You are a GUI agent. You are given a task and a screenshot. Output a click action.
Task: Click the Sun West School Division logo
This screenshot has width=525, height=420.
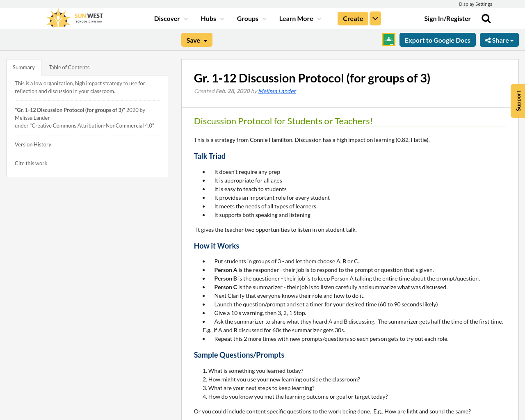pos(74,17)
